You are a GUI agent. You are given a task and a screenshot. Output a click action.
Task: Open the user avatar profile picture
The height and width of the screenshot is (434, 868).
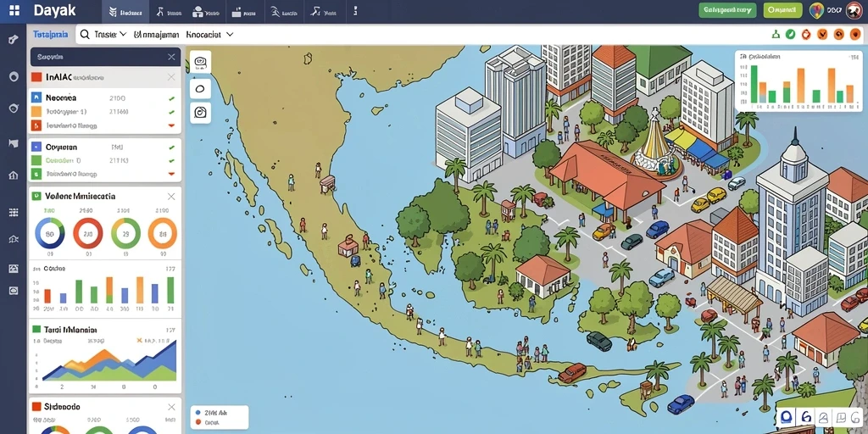click(854, 10)
